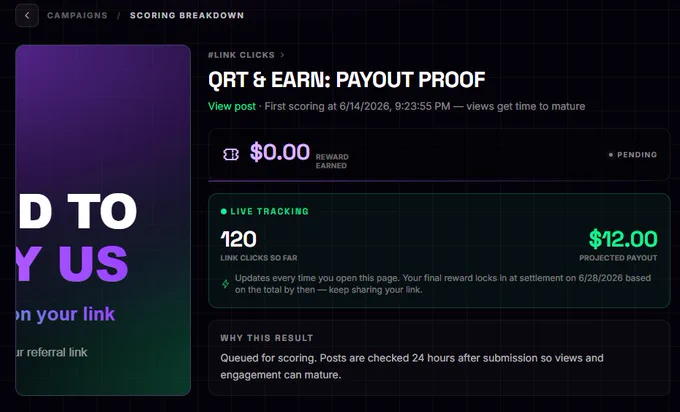Screen dimensions: 680x412
Task: Click the pending status dot
Action: pos(611,155)
